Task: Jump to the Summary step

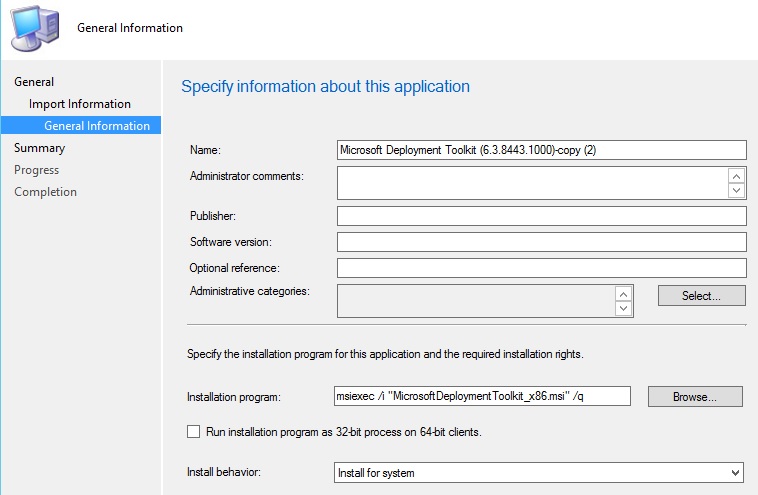Action: [40, 148]
